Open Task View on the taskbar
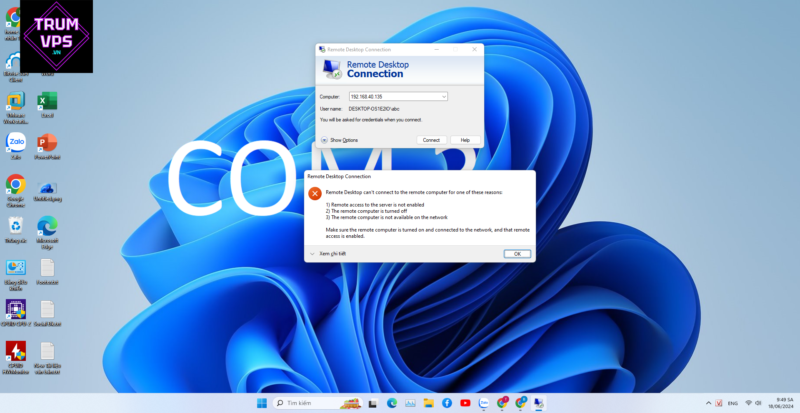The image size is (800, 413). (373, 403)
